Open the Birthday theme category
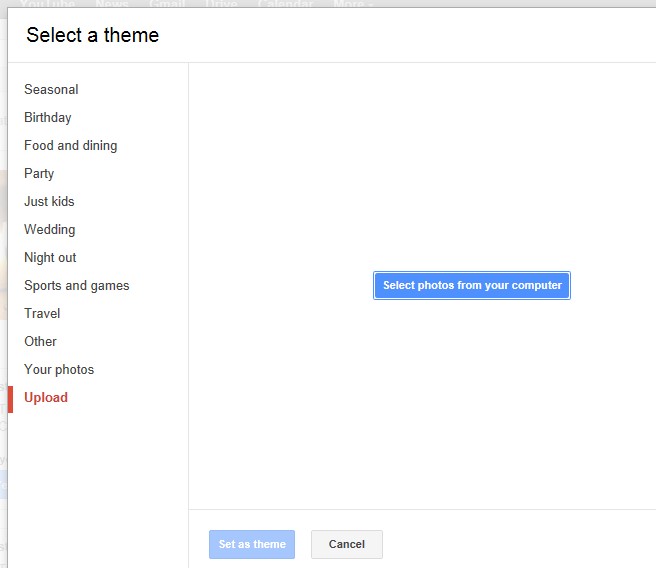 (x=48, y=117)
